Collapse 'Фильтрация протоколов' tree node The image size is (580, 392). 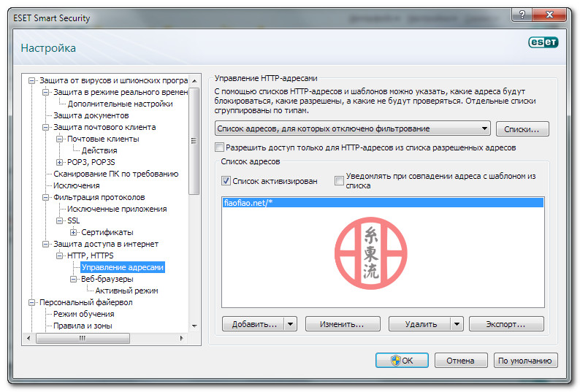point(45,198)
